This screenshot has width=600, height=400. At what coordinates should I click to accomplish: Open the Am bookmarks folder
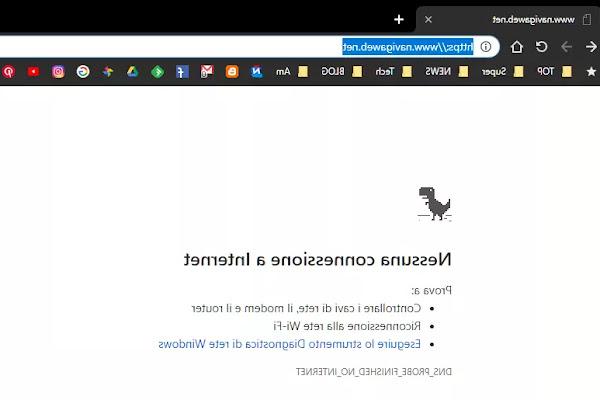(292, 72)
